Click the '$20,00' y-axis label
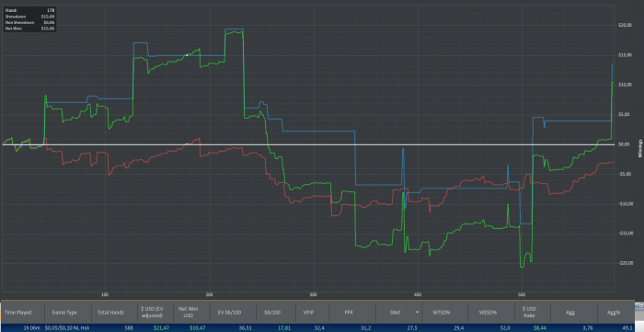 (x=625, y=26)
